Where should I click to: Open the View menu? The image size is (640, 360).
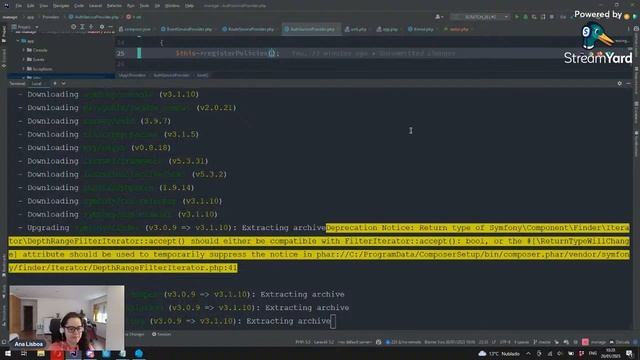point(44,6)
